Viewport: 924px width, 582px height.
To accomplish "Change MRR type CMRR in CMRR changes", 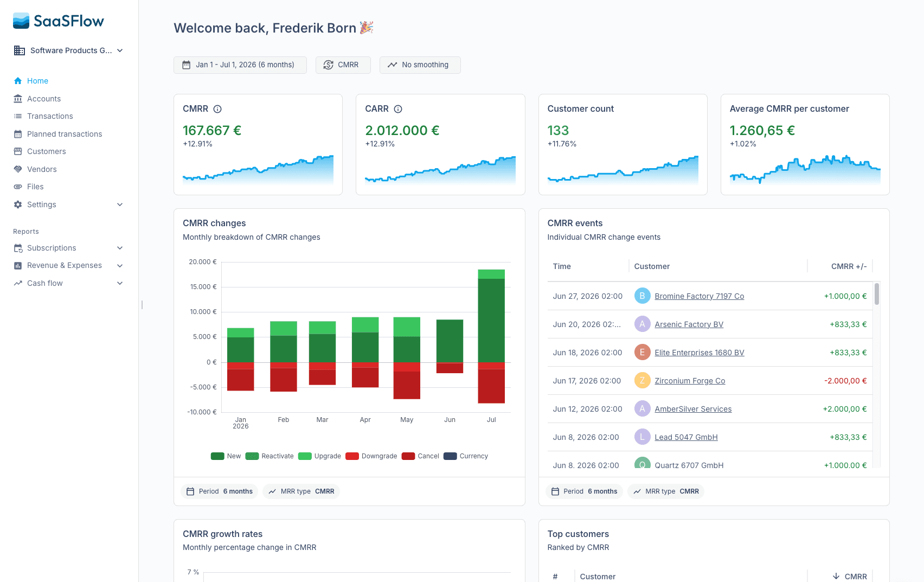I will [301, 491].
